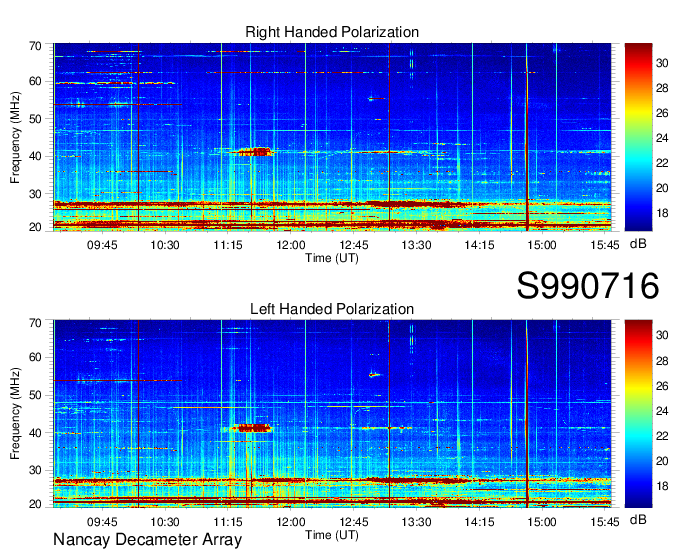
Task: Click the 11:15 tick label of the Left Handed plot
Action: (x=228, y=522)
